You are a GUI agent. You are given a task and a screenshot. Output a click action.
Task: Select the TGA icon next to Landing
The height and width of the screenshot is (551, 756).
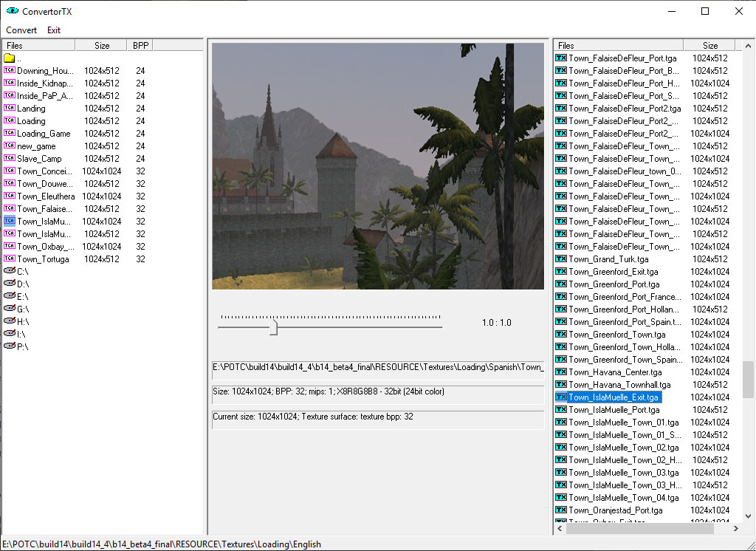9,109
